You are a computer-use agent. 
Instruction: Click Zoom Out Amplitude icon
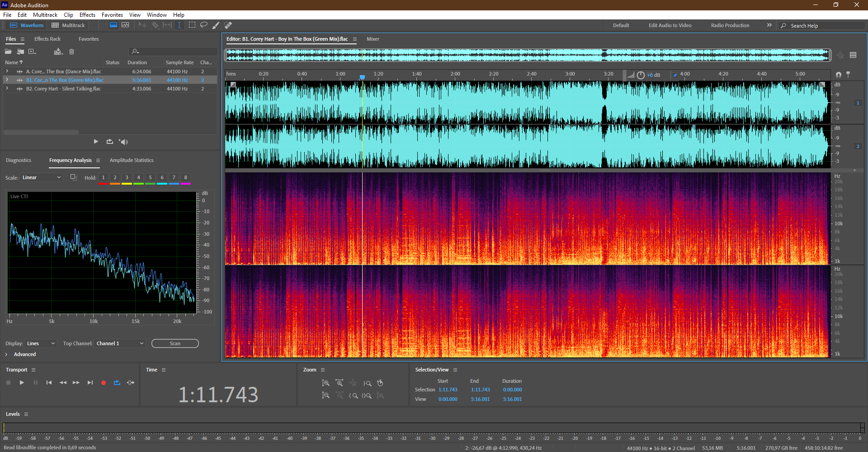tap(325, 395)
